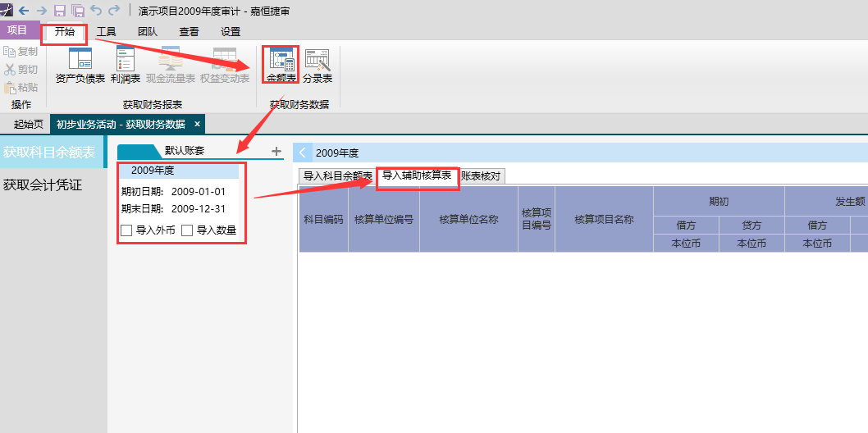Screen dimensions: 868x433
Task: Enable the 导入外币 checkbox
Action: 126,230
